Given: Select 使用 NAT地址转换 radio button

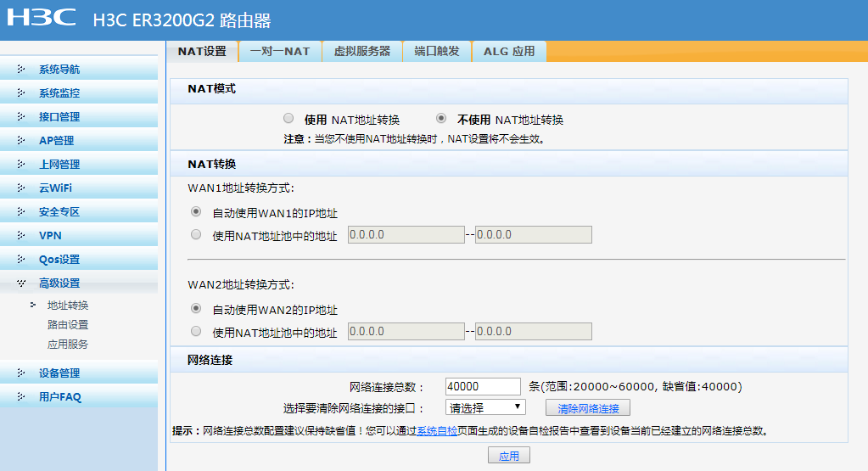Looking at the screenshot, I should [x=288, y=119].
